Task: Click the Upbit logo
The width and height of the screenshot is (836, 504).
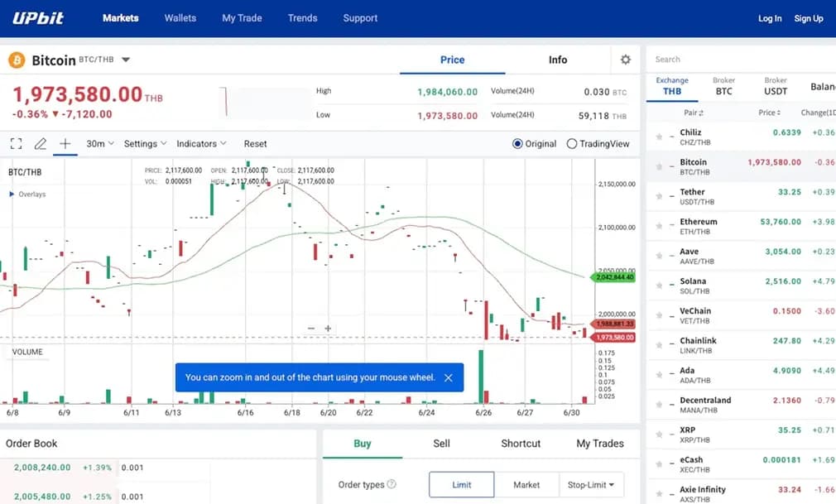Action: tap(38, 18)
